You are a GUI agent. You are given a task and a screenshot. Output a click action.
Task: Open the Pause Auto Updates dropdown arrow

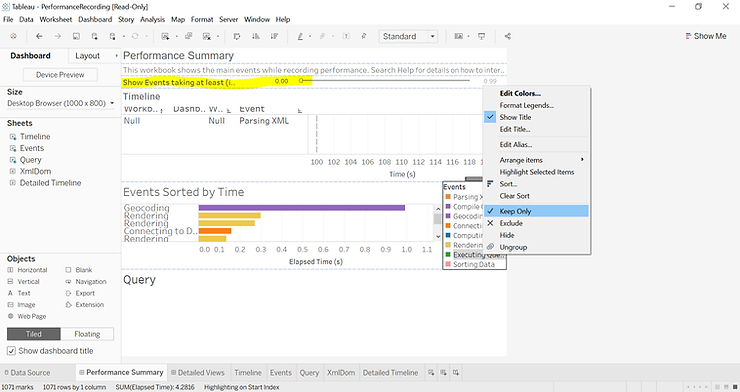point(123,36)
